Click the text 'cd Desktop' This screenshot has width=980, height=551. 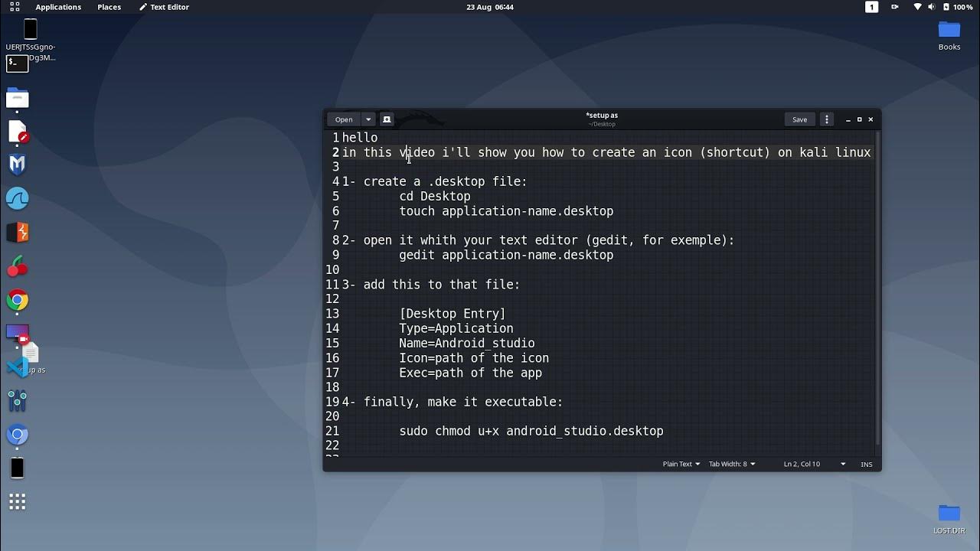pos(435,197)
